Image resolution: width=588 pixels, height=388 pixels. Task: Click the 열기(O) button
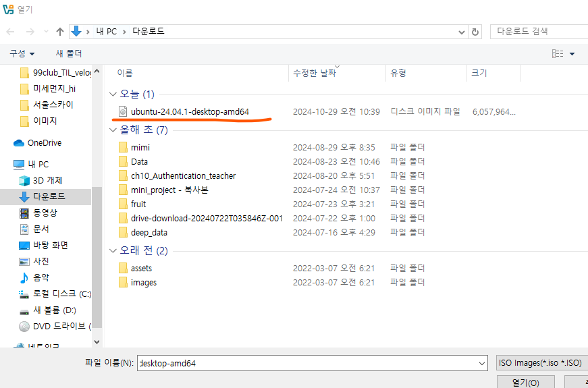click(x=525, y=382)
